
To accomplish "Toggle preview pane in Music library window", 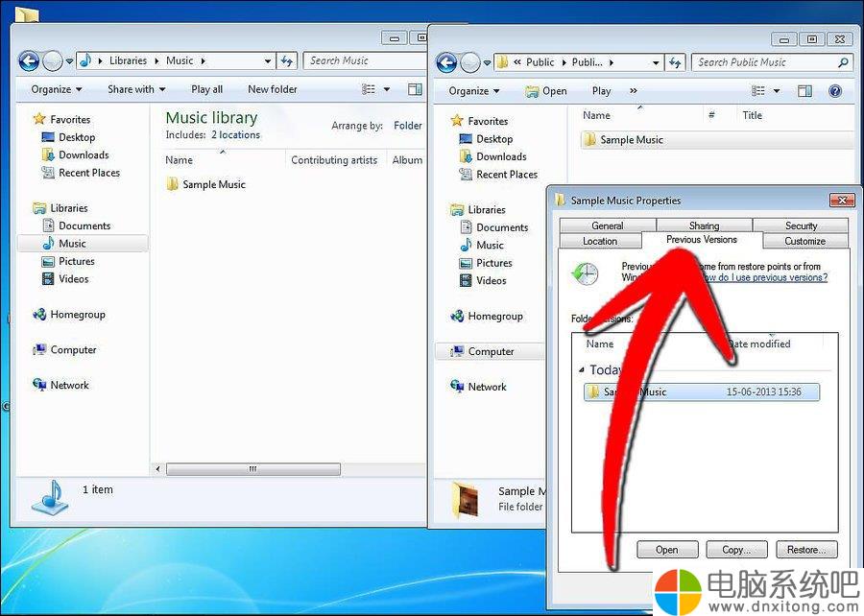I will 415,89.
